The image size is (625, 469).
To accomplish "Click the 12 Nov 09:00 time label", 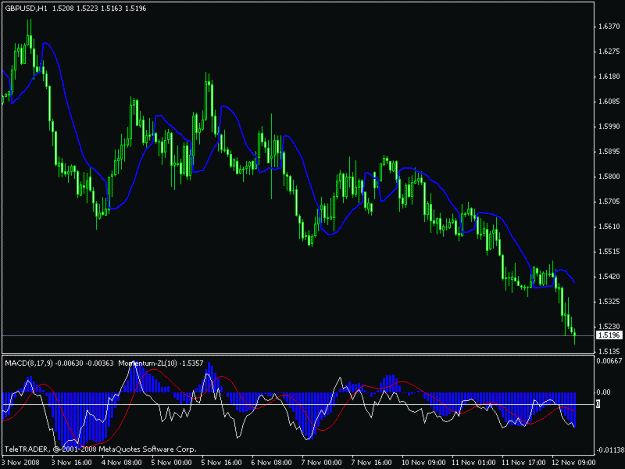I will point(573,463).
